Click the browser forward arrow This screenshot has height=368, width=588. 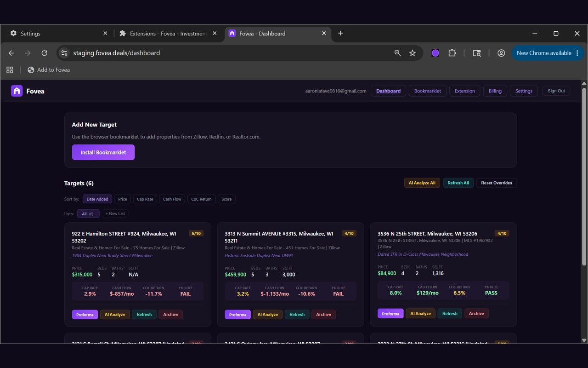coord(28,53)
